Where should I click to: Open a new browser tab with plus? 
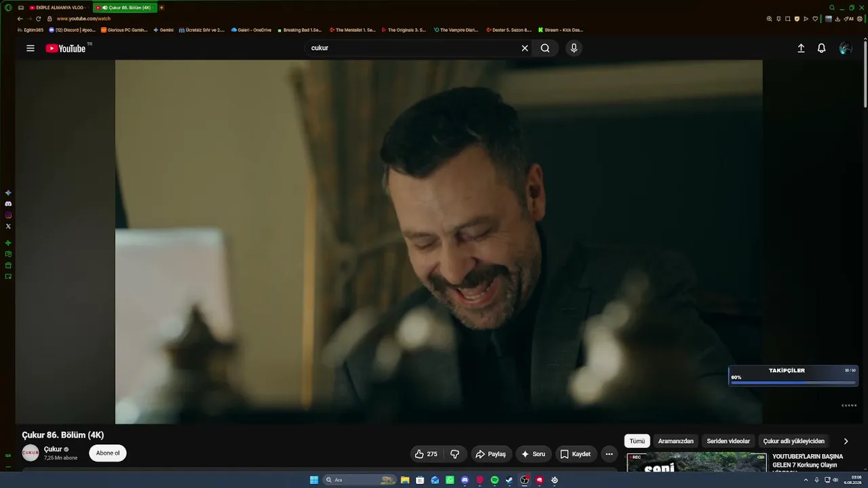point(161,7)
